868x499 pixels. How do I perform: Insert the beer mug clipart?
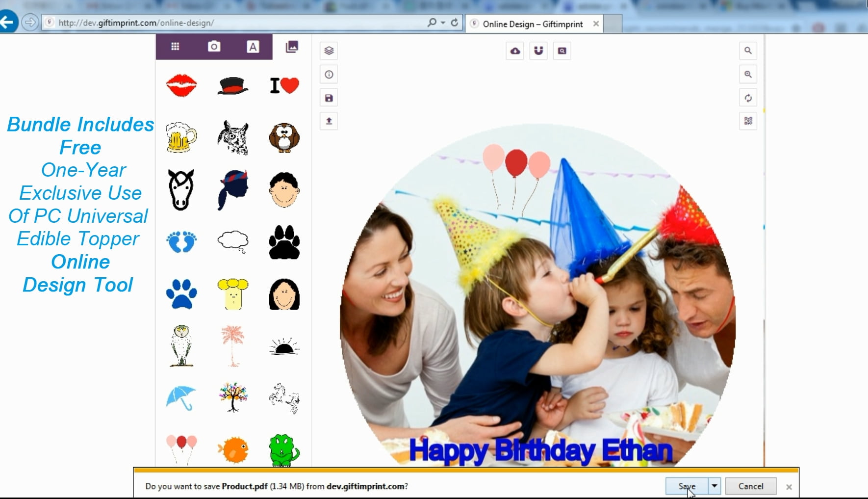coord(181,137)
